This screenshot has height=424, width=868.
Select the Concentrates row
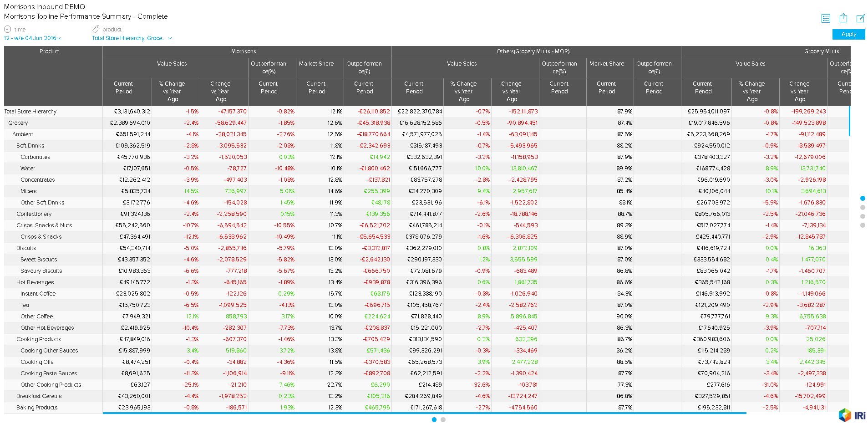(426, 180)
